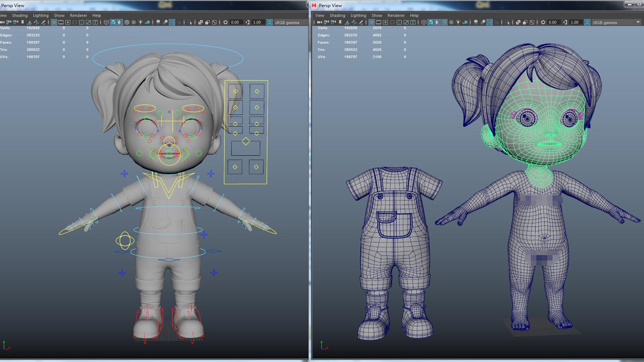
Task: Click select camera icon in right panel
Action: tap(319, 22)
